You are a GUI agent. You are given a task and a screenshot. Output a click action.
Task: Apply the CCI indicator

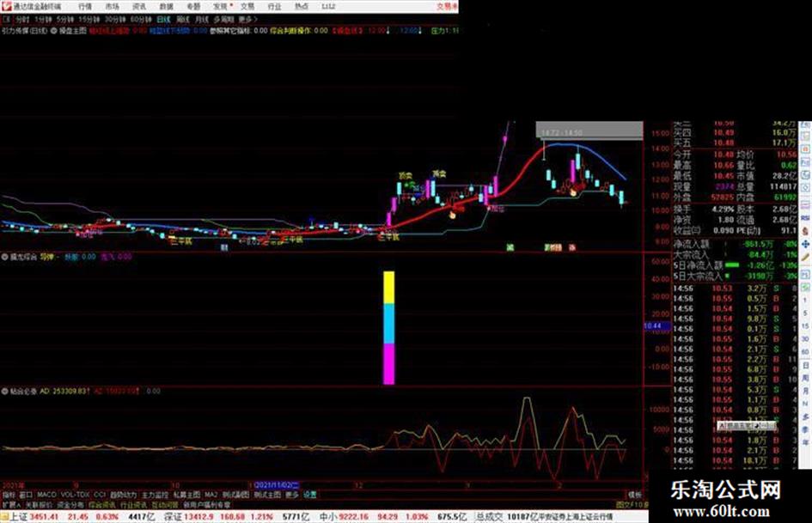click(x=100, y=495)
